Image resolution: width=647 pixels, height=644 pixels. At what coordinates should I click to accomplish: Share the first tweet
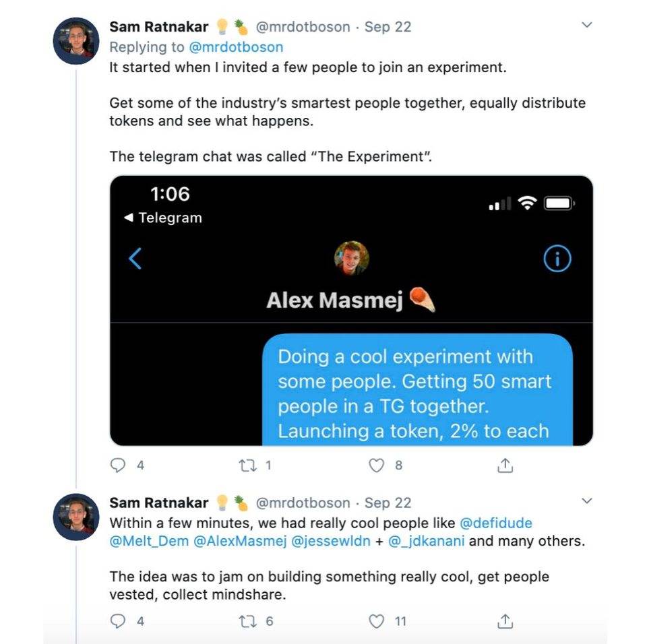(x=505, y=465)
